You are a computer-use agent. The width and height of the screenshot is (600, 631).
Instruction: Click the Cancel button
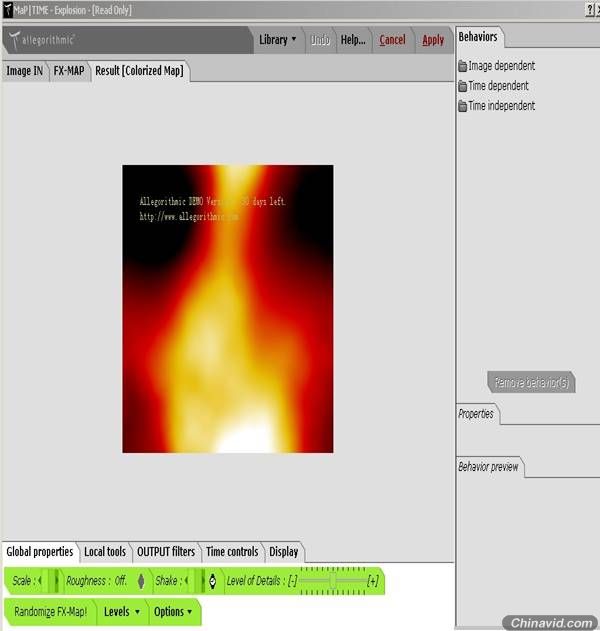tap(392, 40)
